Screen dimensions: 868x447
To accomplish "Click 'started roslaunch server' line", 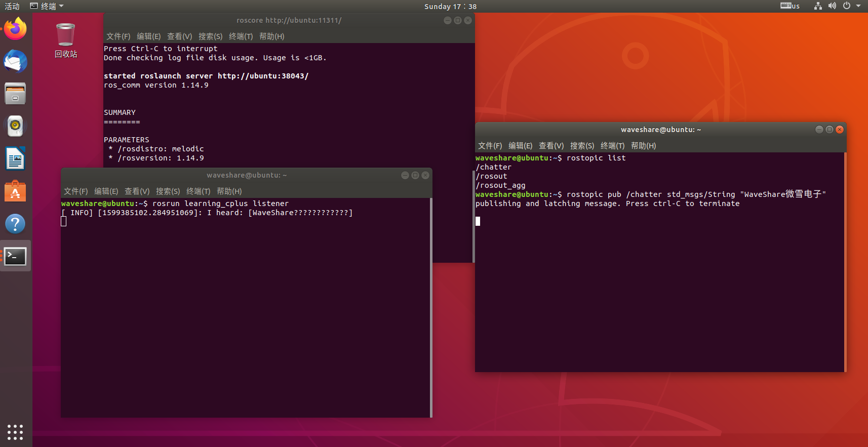I will click(206, 76).
